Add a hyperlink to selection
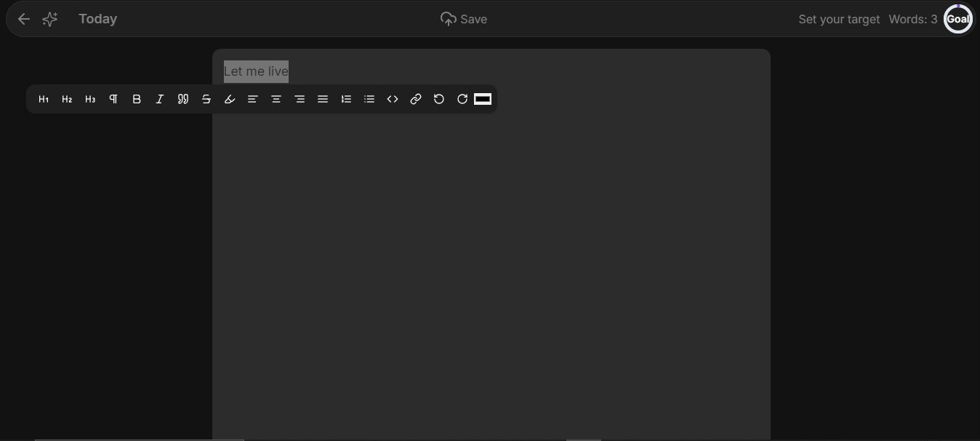Image resolution: width=980 pixels, height=441 pixels. pyautogui.click(x=416, y=99)
